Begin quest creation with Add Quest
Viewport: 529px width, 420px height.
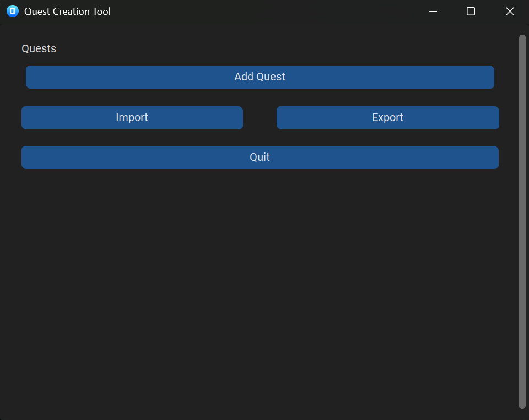(260, 77)
